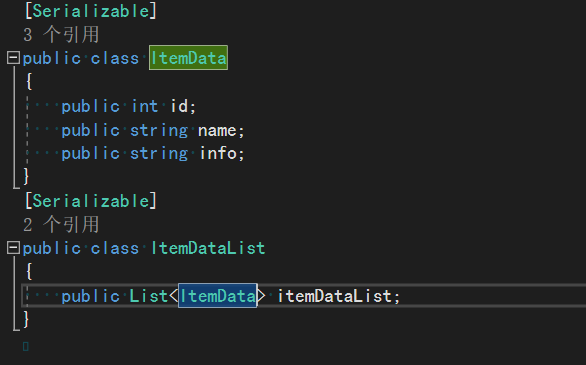The image size is (586, 365).
Task: Click the selected ItemData inside List<>
Action: point(218,296)
